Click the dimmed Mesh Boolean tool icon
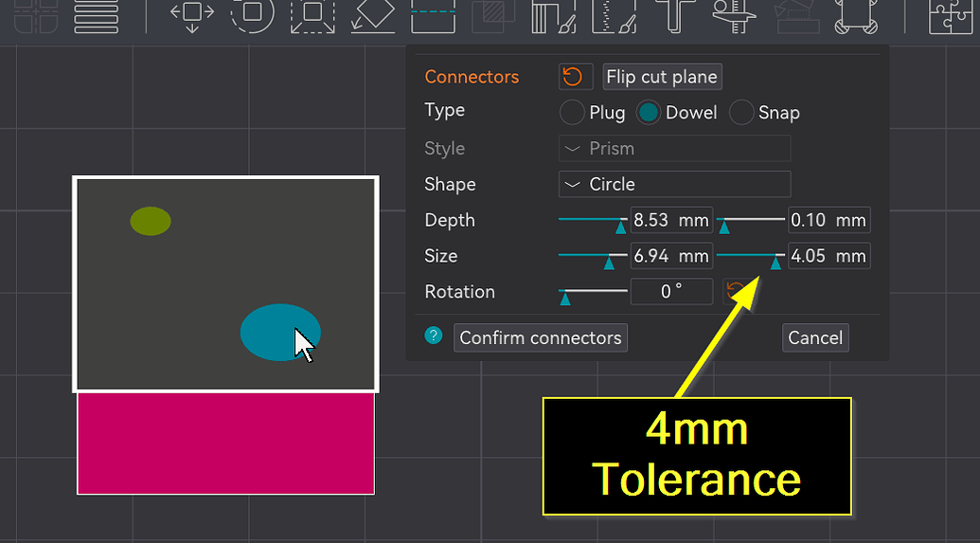The image size is (980, 543). 493,14
